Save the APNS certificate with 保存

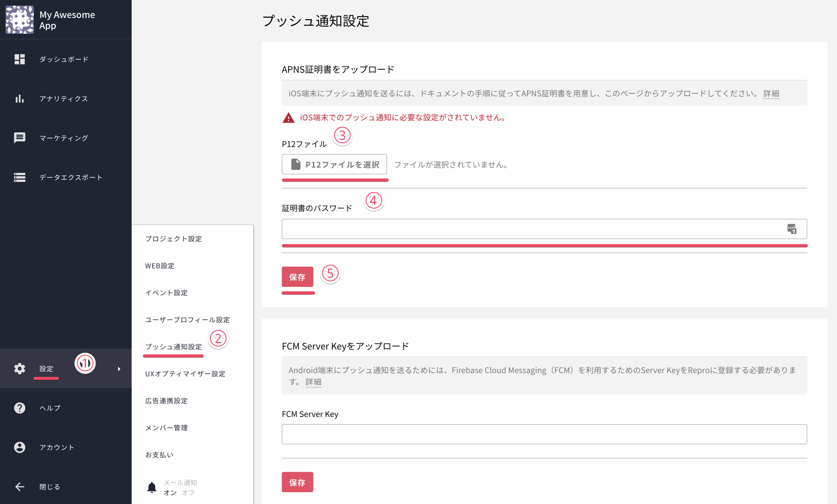(x=297, y=277)
